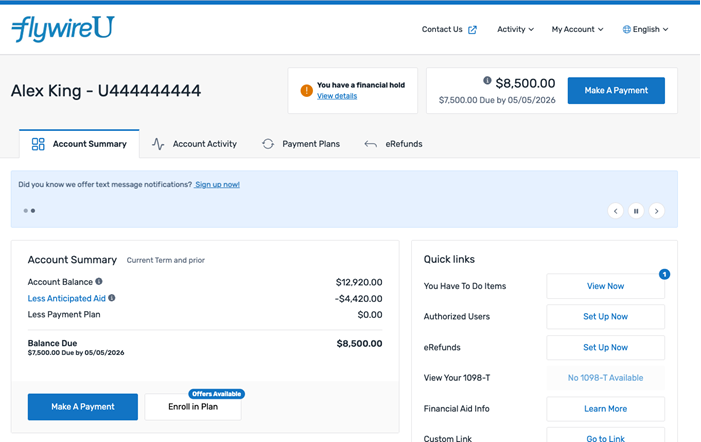Click the globe icon beside English
The height and width of the screenshot is (442, 701).
[626, 29]
